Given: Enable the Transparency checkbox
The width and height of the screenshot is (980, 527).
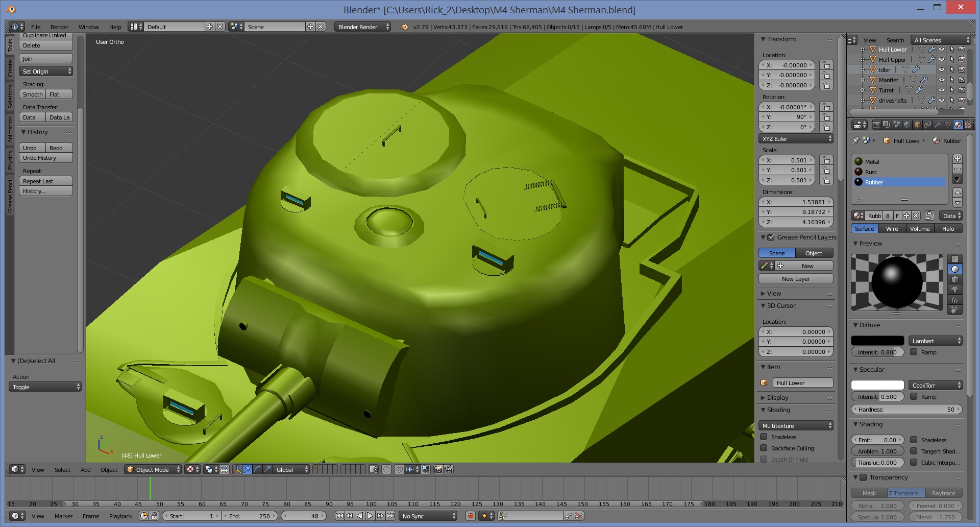Looking at the screenshot, I should [863, 477].
